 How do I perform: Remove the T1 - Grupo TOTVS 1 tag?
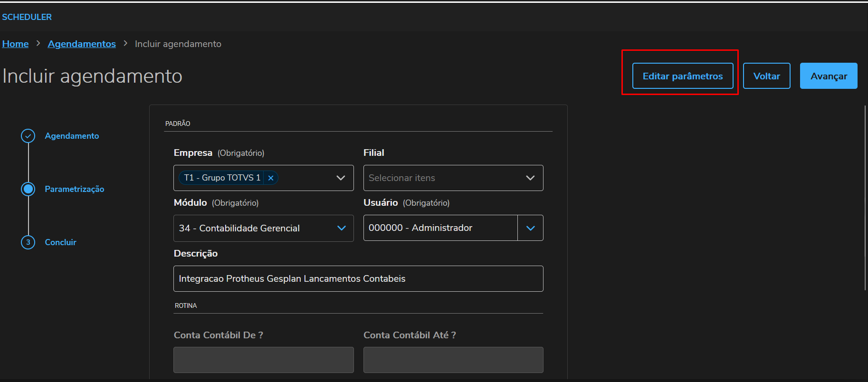coord(271,178)
